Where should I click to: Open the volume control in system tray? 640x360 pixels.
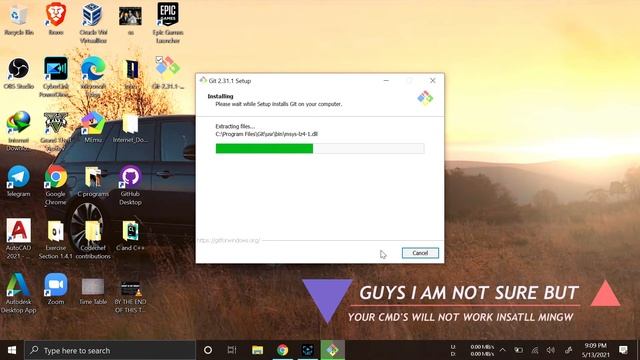click(551, 350)
